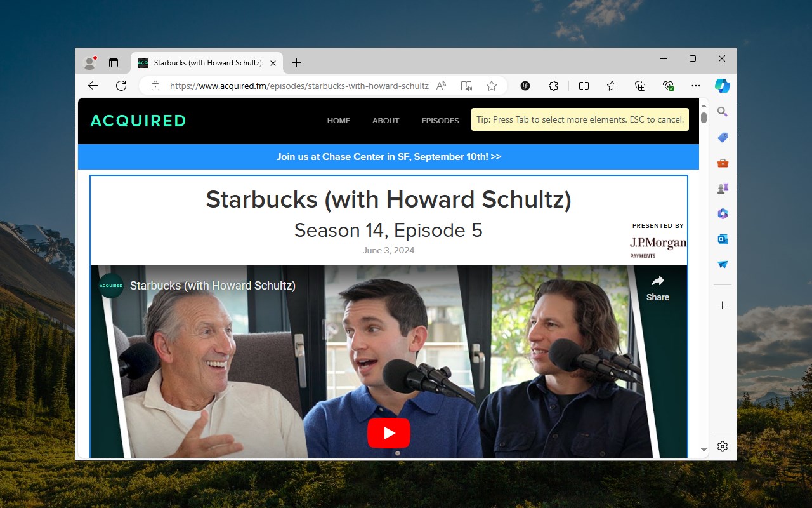
Task: Open the sidebar Search icon
Action: pyautogui.click(x=723, y=112)
